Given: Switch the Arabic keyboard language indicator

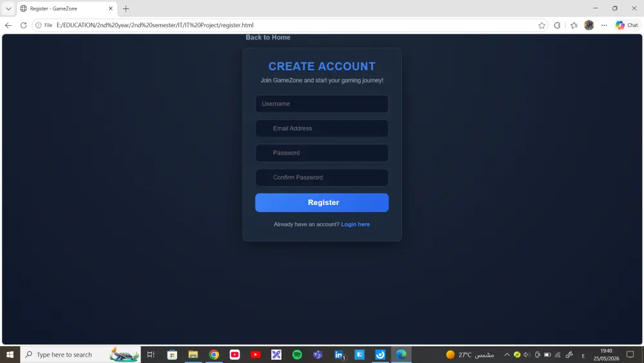Looking at the screenshot, I should [x=583, y=355].
